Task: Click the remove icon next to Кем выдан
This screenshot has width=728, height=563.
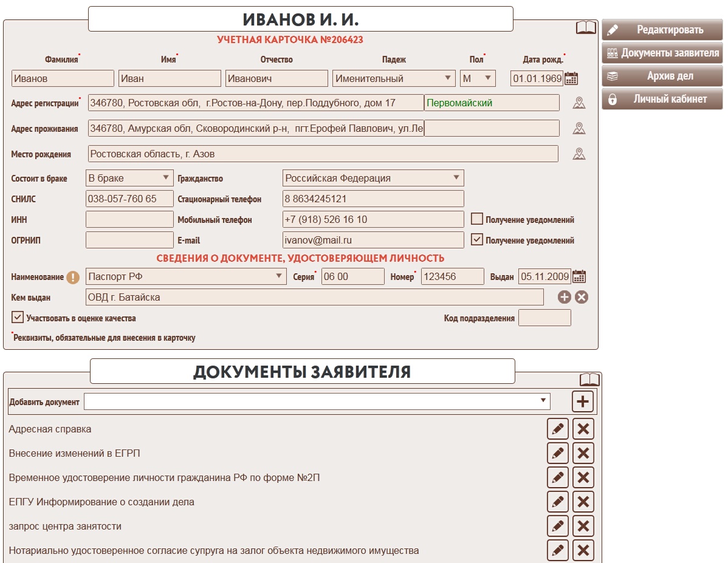Action: pyautogui.click(x=582, y=297)
